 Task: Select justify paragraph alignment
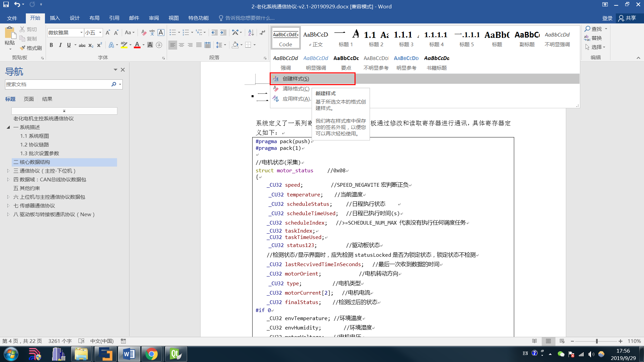point(199,45)
